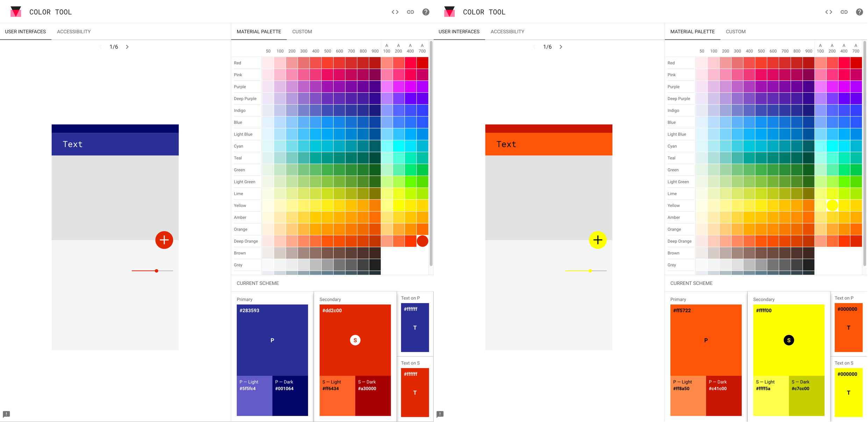Click the S — Light #ff6434 tile
Screen dimensions: 868x422
pyautogui.click(x=337, y=396)
